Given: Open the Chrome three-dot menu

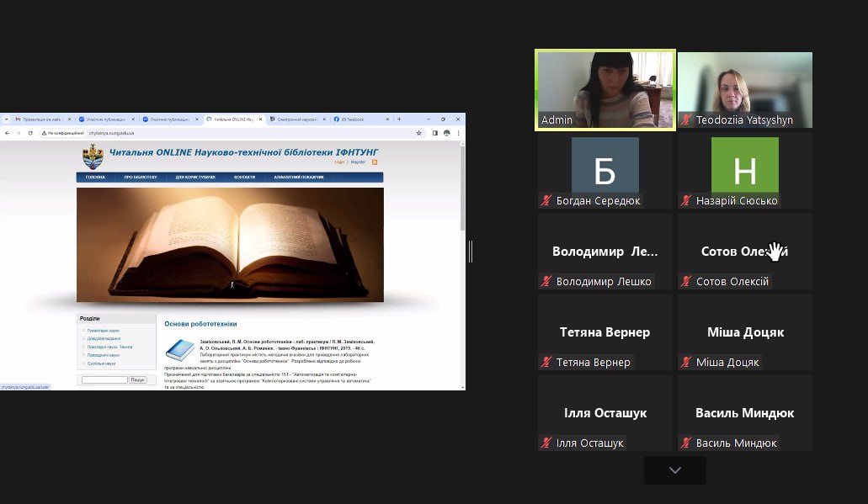Looking at the screenshot, I should click(459, 133).
